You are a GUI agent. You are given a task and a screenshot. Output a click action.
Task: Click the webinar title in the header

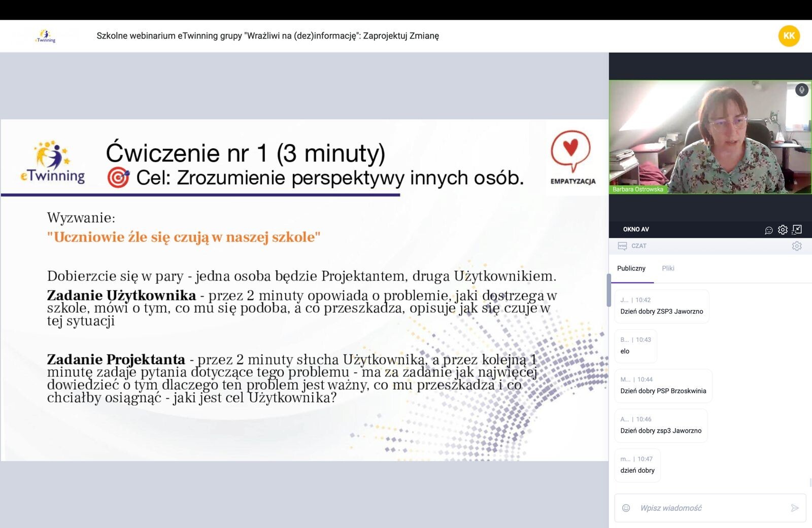(267, 36)
